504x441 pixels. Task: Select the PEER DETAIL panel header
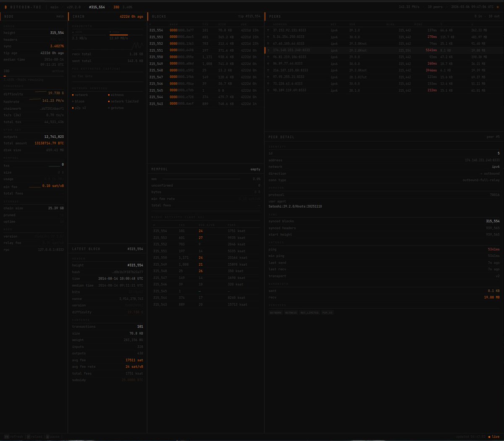pyautogui.click(x=384, y=137)
